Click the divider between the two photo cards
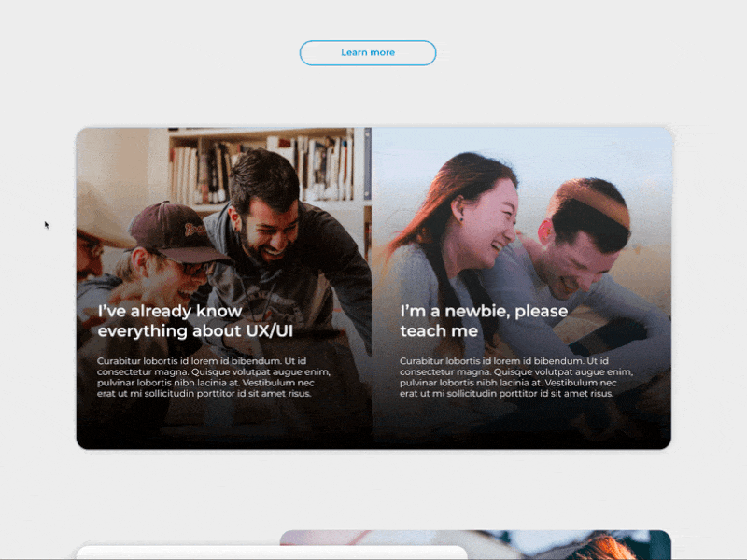This screenshot has width=747, height=560. 373,280
